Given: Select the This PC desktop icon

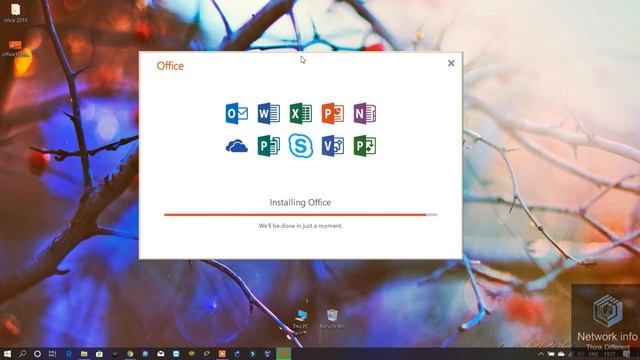Looking at the screenshot, I should pos(301,319).
